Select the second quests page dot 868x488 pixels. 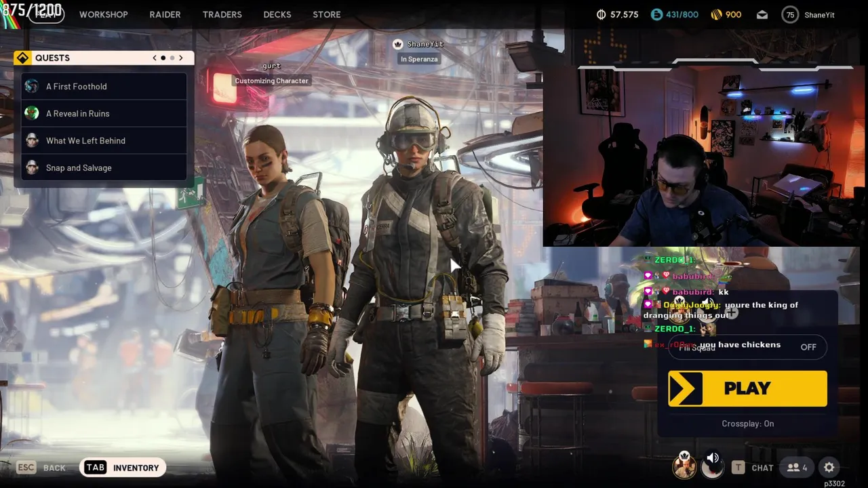coord(172,58)
